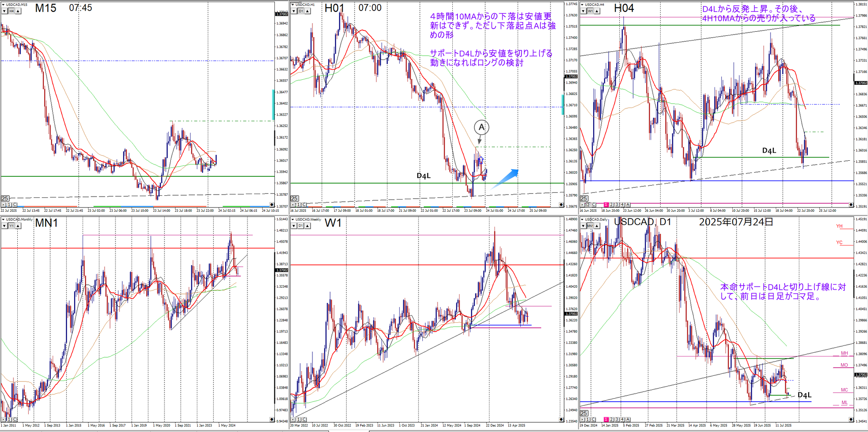
Task: Close the indicator panel on Daily chart
Action: [583, 419]
